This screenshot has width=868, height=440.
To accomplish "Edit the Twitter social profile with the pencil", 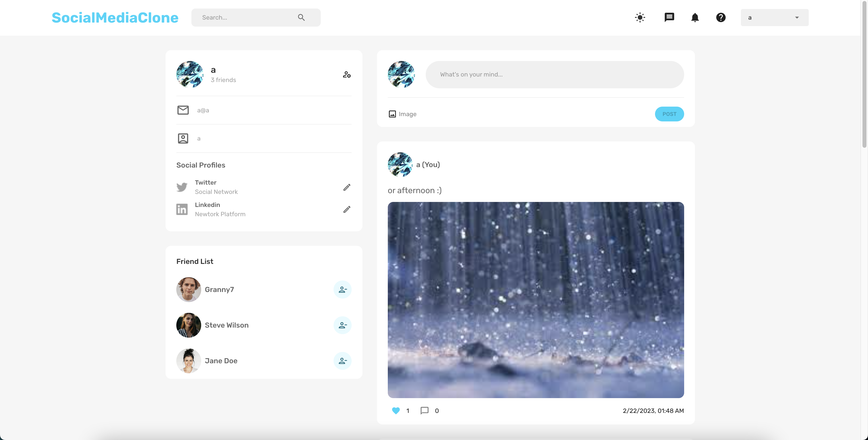I will point(347,187).
